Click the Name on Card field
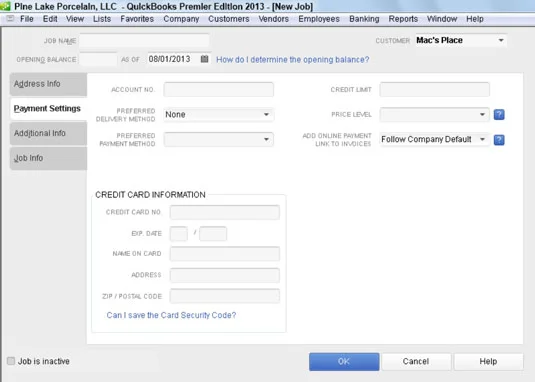 [225, 254]
